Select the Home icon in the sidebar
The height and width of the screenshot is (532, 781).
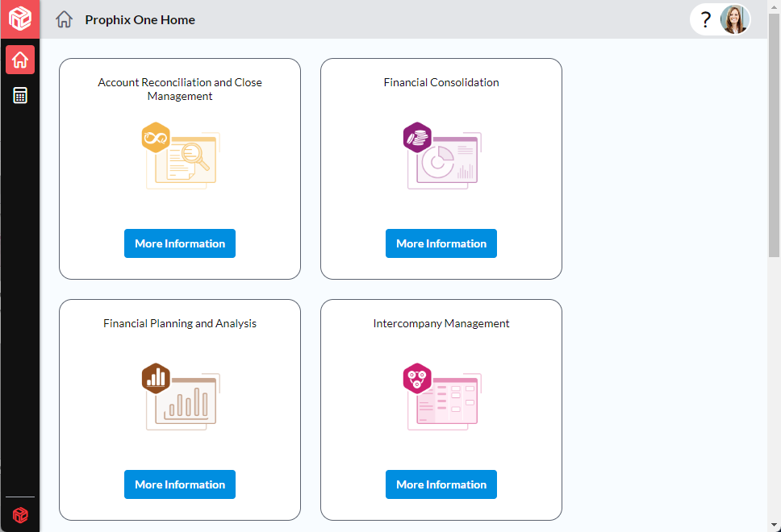pyautogui.click(x=20, y=60)
